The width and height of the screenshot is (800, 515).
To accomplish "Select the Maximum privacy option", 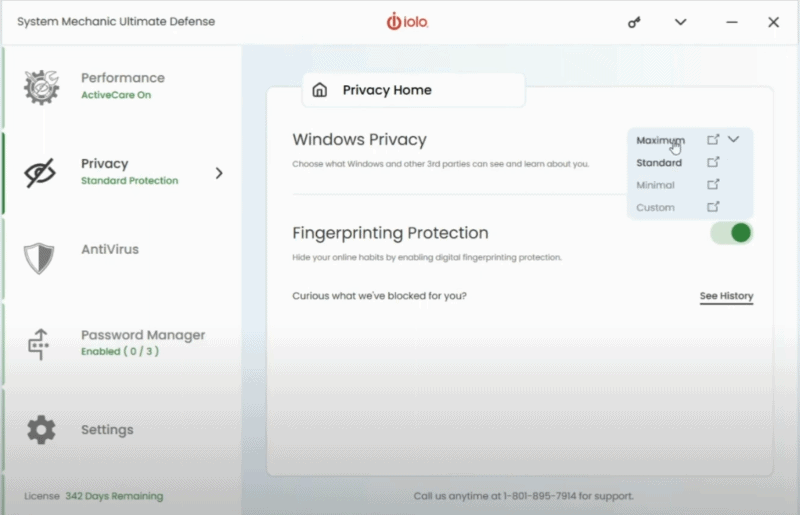I will coord(660,140).
